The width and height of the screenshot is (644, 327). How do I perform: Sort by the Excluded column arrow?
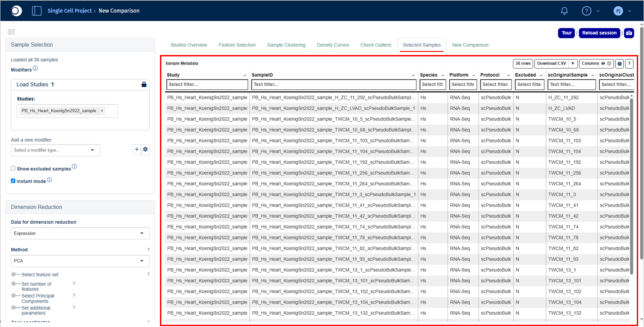[541, 75]
